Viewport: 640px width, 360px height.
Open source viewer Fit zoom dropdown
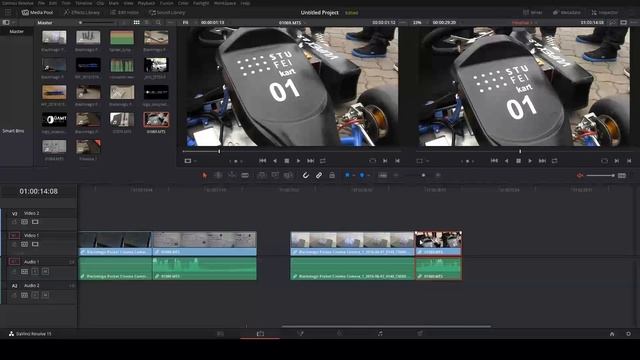click(x=187, y=22)
